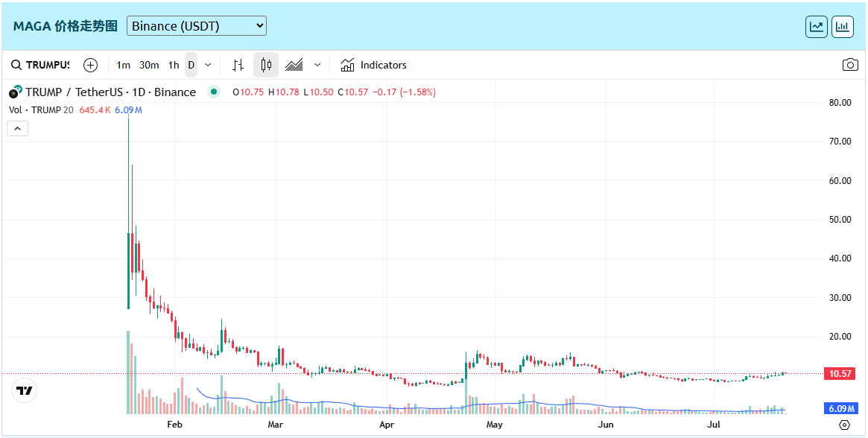Select the Bars chart style icon
This screenshot has width=868, height=438.
pyautogui.click(x=238, y=65)
